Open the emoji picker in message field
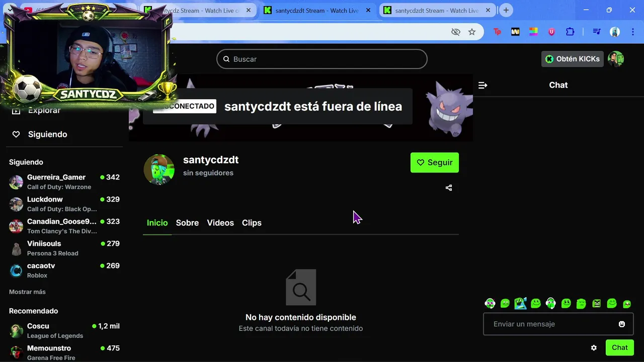 (x=622, y=324)
